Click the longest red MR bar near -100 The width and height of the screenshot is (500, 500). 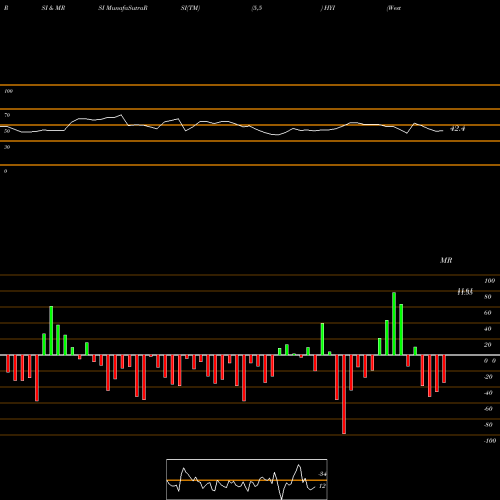click(x=344, y=394)
